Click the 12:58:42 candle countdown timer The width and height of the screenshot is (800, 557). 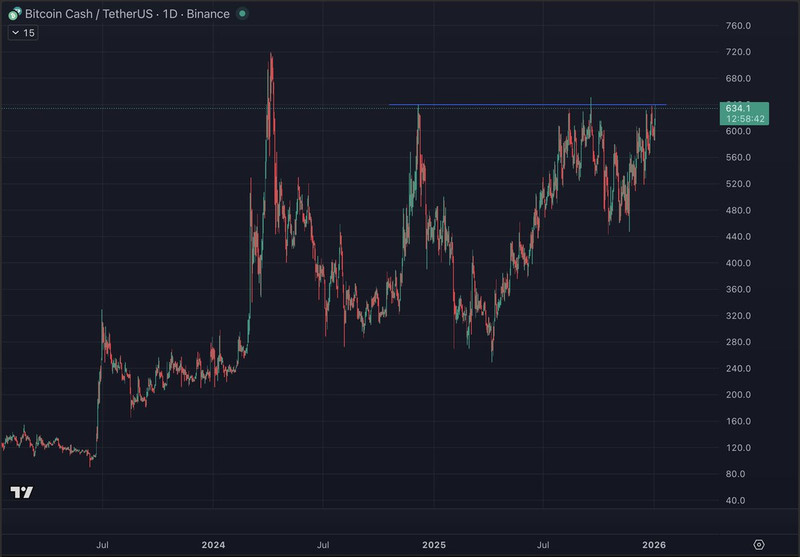[742, 119]
